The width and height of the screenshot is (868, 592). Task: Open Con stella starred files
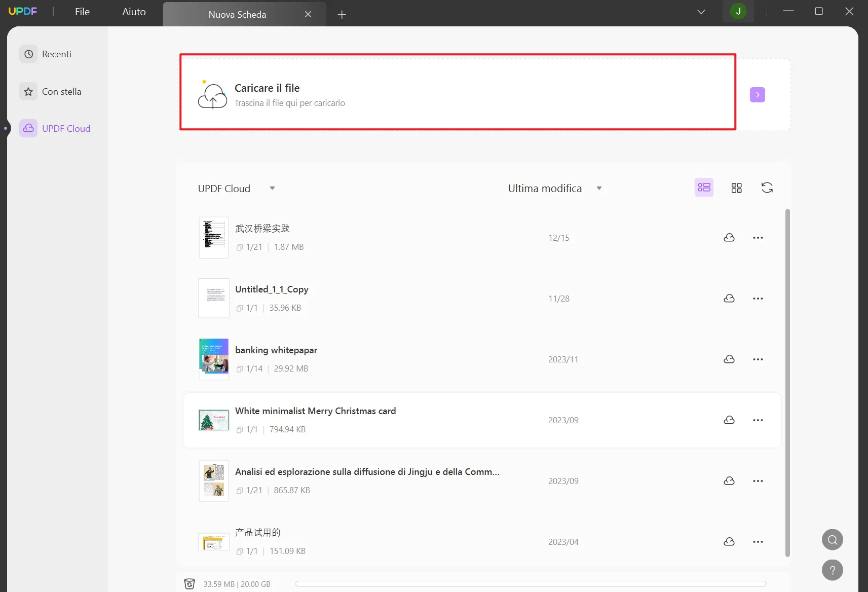pyautogui.click(x=51, y=92)
